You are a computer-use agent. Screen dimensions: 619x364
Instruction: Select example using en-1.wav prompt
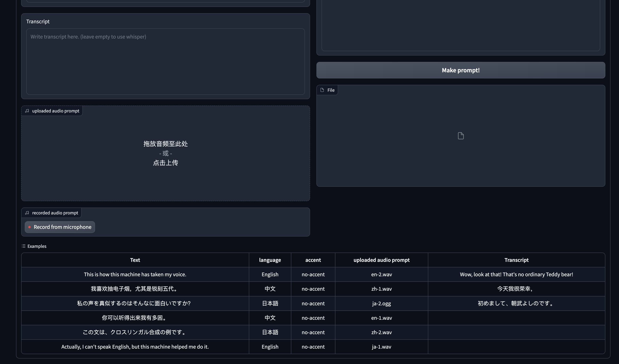click(x=381, y=318)
